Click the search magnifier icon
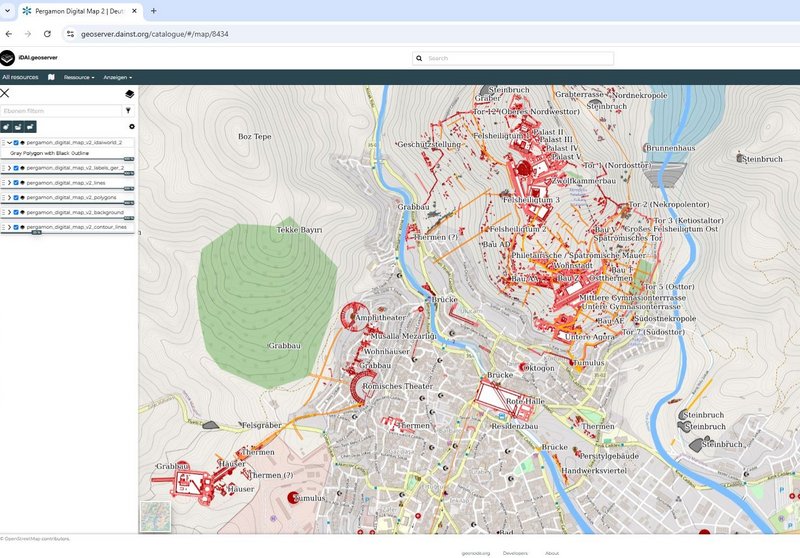This screenshot has width=800, height=558. tap(421, 58)
